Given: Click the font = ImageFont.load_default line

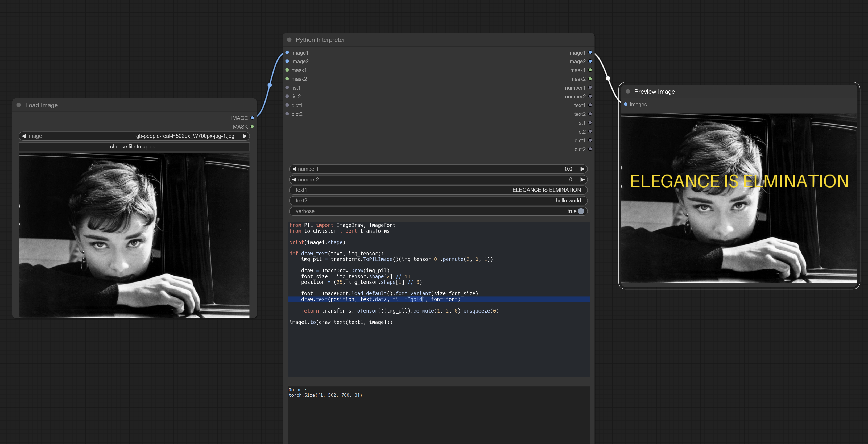Looking at the screenshot, I should (390, 294).
